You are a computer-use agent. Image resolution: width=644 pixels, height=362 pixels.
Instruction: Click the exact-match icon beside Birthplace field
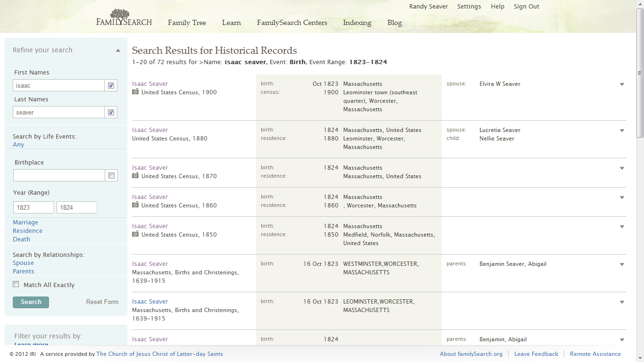coord(111,175)
